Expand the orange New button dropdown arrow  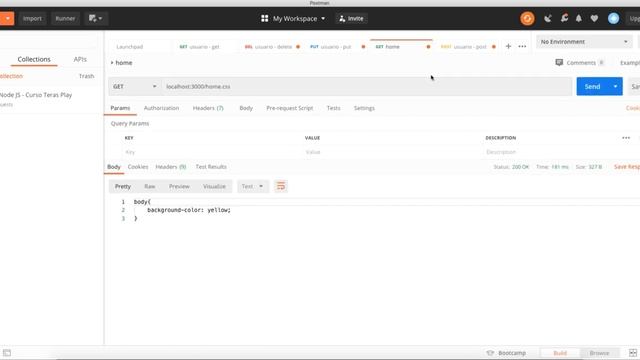[7, 18]
